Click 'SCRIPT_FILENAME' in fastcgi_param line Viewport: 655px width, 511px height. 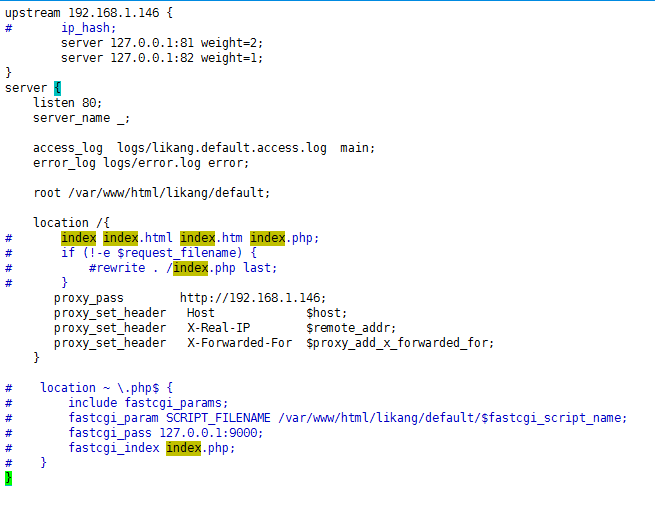(x=218, y=418)
